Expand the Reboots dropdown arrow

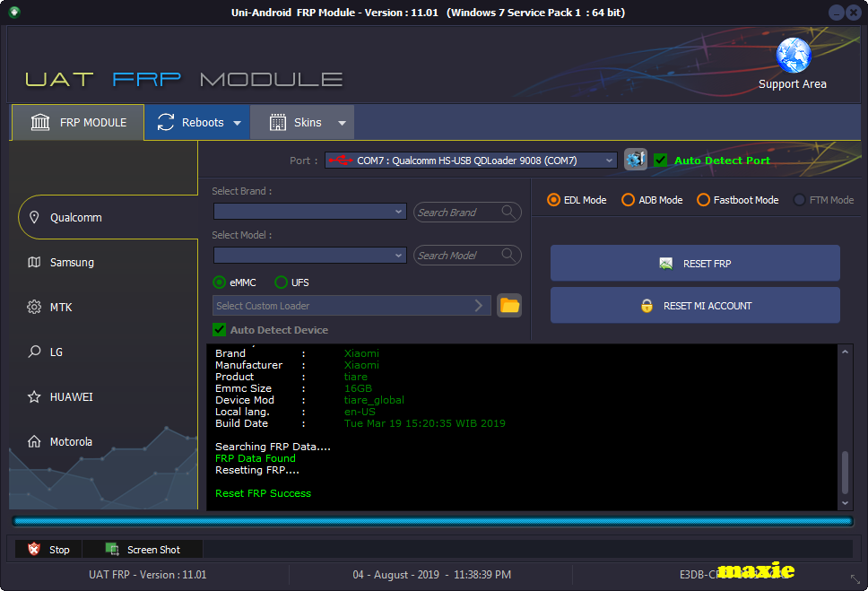(x=237, y=123)
